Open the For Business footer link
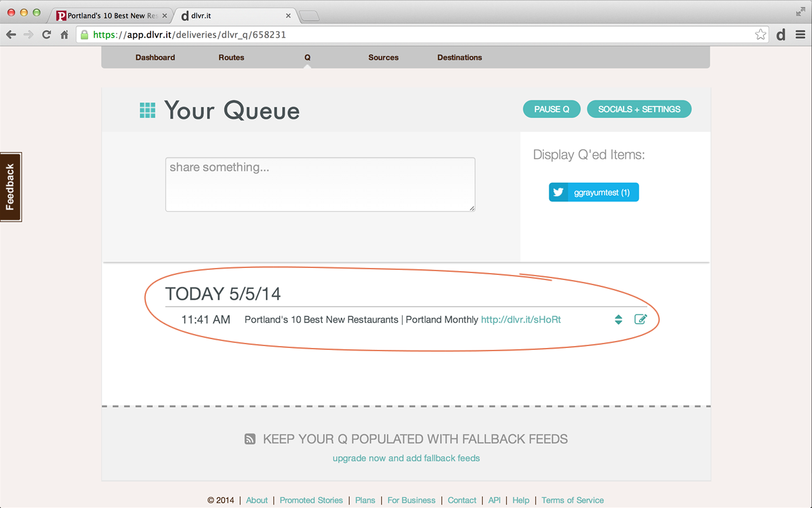812x508 pixels. pyautogui.click(x=412, y=500)
